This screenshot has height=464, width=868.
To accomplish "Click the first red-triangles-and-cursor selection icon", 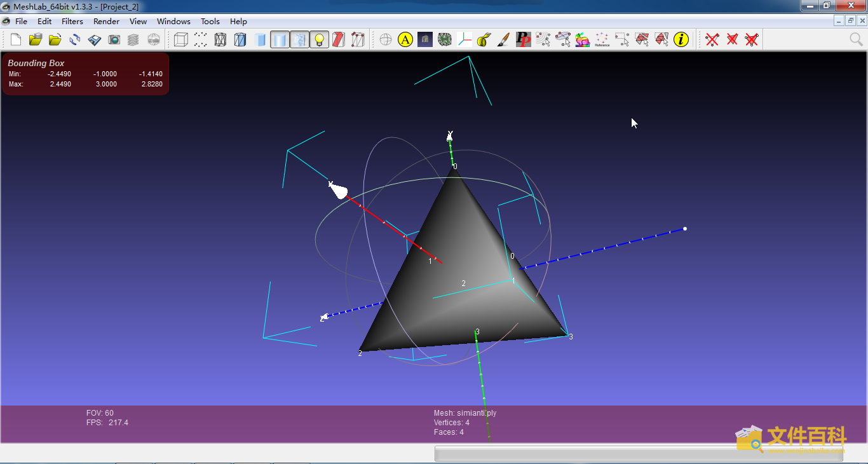I will tap(642, 40).
